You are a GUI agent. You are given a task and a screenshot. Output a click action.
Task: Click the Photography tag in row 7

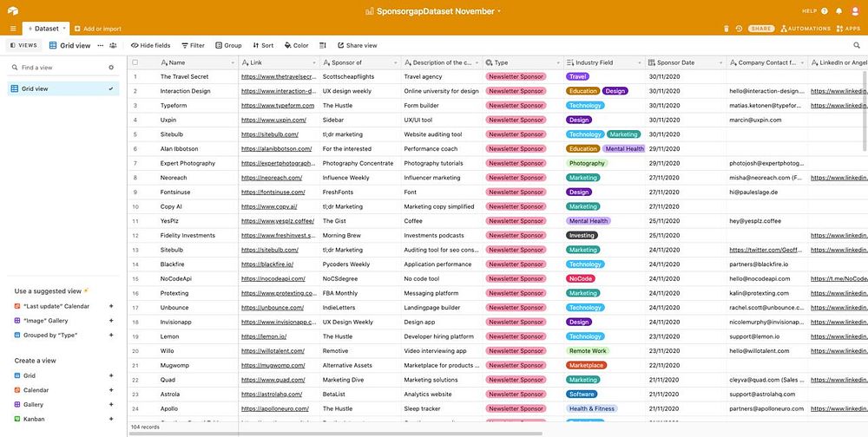587,163
